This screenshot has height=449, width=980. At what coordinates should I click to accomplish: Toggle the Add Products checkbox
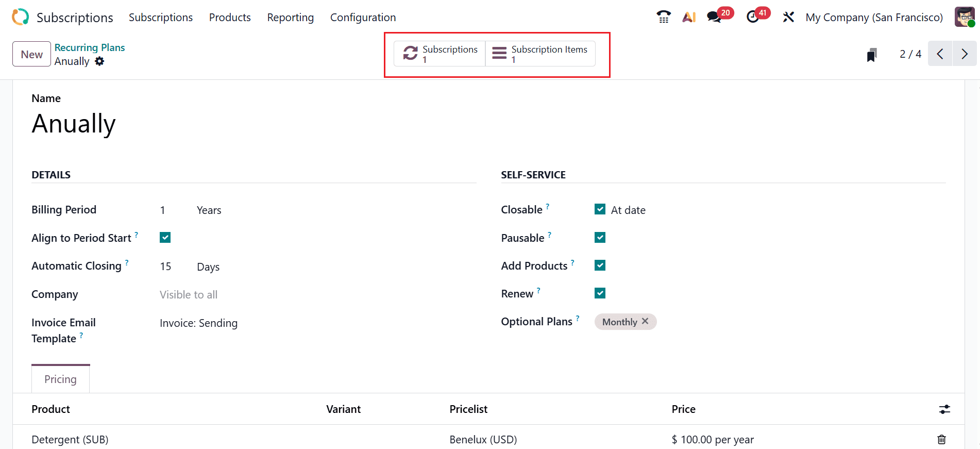[x=600, y=265]
